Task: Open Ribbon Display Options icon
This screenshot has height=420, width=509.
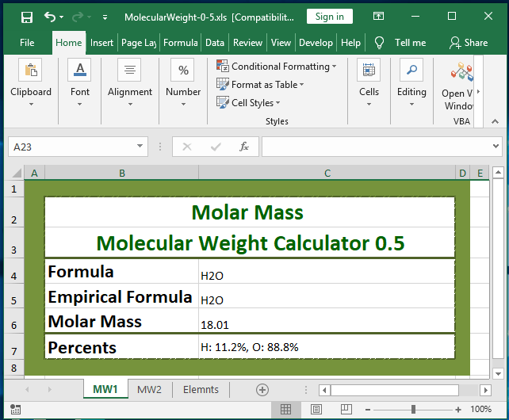Action: point(378,16)
